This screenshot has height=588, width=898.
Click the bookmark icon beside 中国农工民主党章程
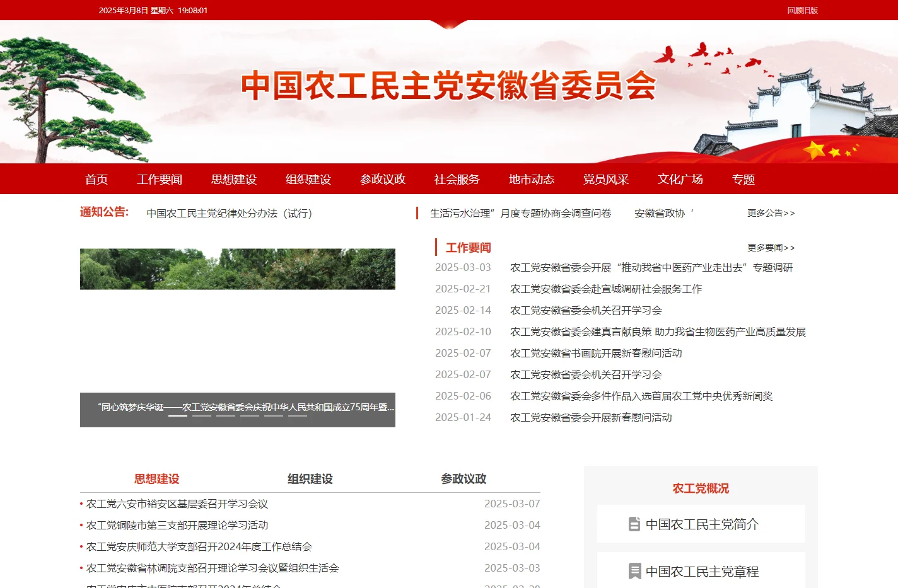tap(634, 572)
